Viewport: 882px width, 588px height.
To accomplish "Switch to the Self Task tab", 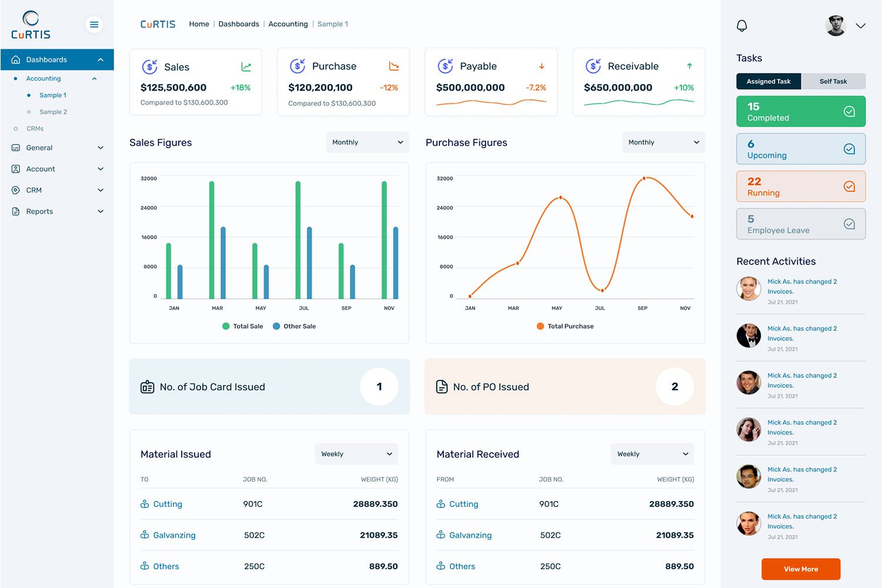I will coord(833,81).
